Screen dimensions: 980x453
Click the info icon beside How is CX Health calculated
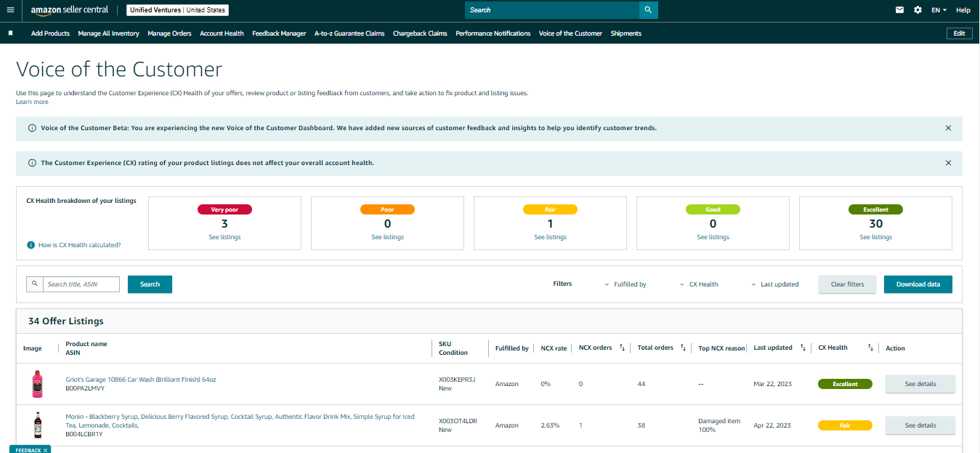click(x=31, y=245)
